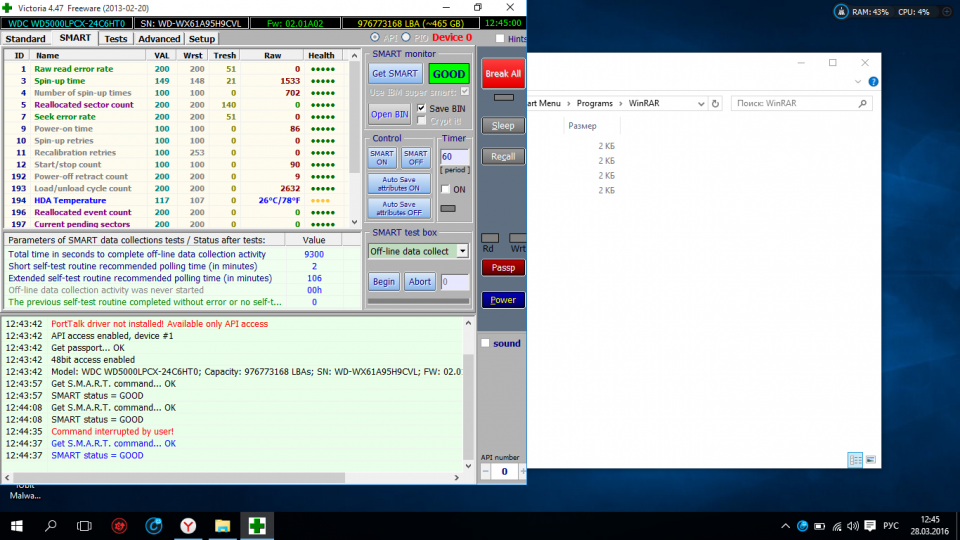
Task: Open Yandex Browser from the taskbar
Action: pos(188,525)
